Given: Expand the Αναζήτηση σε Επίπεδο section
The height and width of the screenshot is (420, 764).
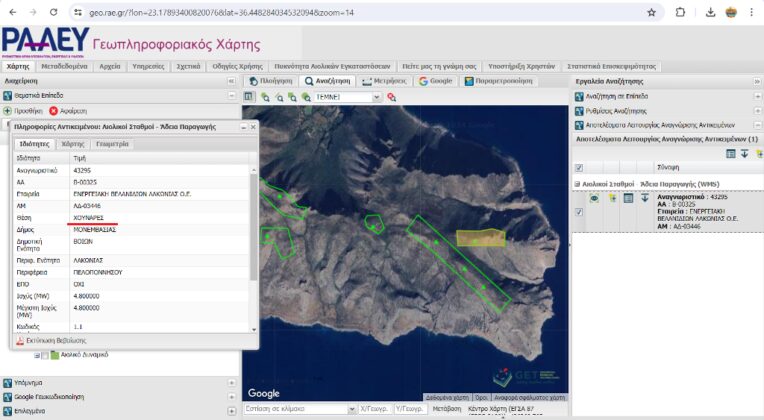Looking at the screenshot, I should click(x=757, y=96).
